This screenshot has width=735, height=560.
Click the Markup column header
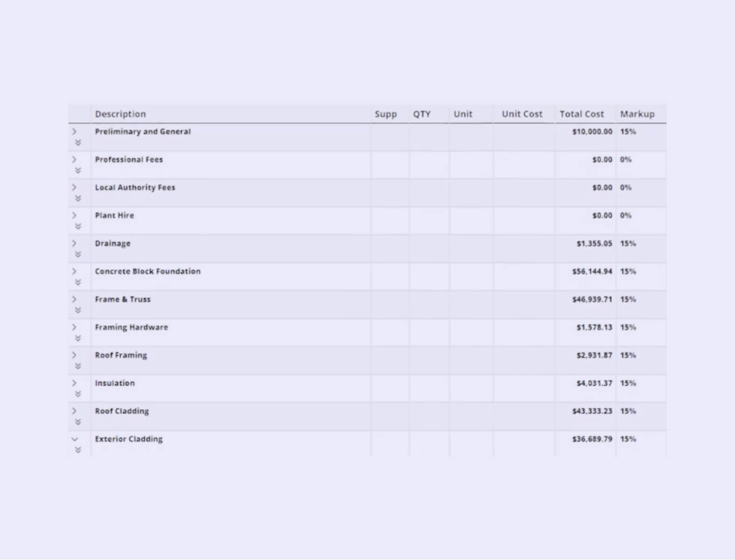tap(637, 114)
